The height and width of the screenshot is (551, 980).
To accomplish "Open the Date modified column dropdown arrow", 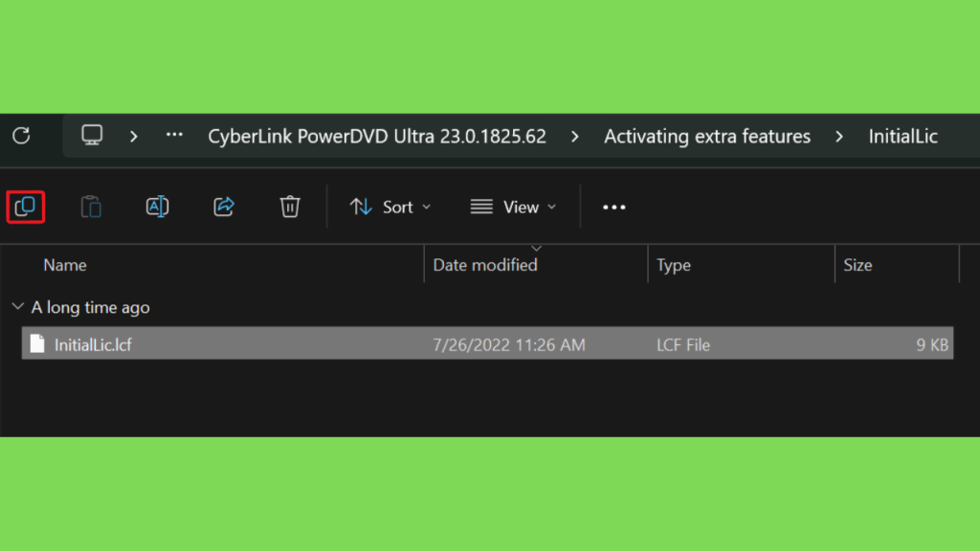I will 536,249.
